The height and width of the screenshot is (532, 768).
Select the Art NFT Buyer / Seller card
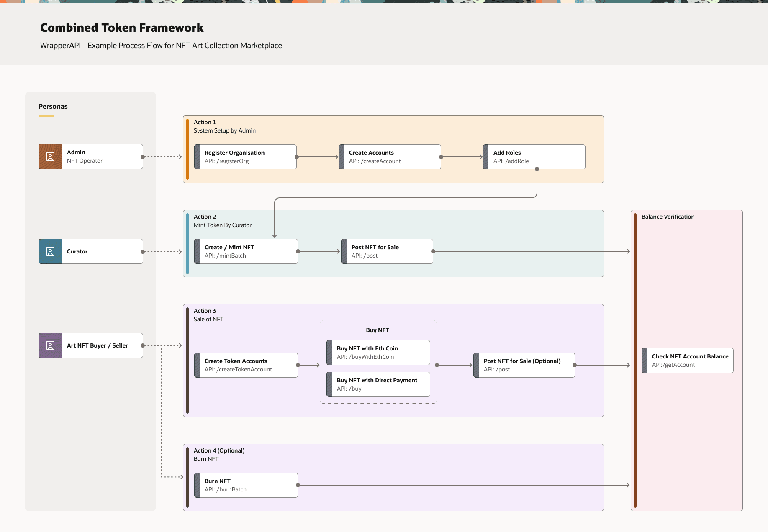pyautogui.click(x=91, y=345)
